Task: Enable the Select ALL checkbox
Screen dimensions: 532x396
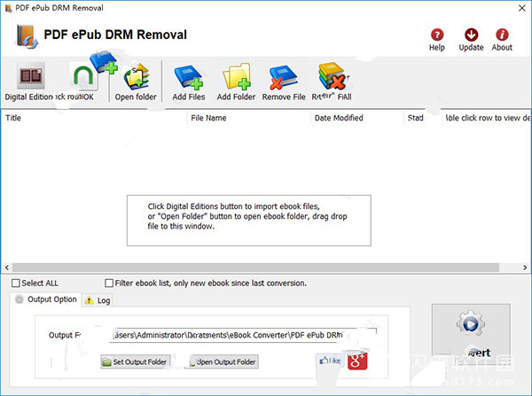Action: (16, 283)
